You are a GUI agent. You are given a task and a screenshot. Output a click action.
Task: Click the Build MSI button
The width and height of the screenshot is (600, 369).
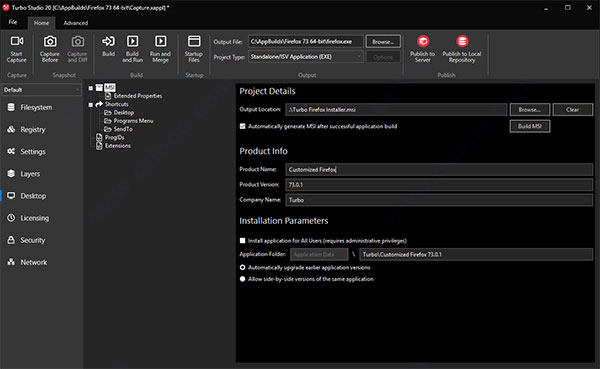coord(530,126)
